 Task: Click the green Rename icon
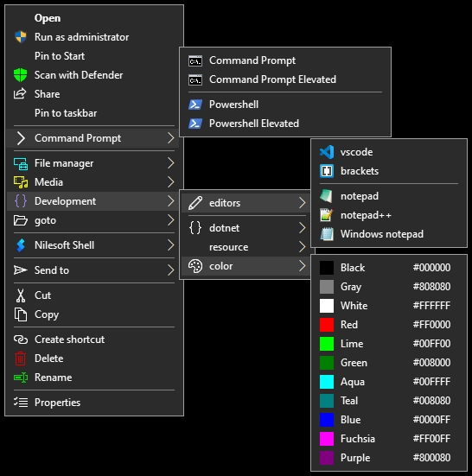(21, 378)
